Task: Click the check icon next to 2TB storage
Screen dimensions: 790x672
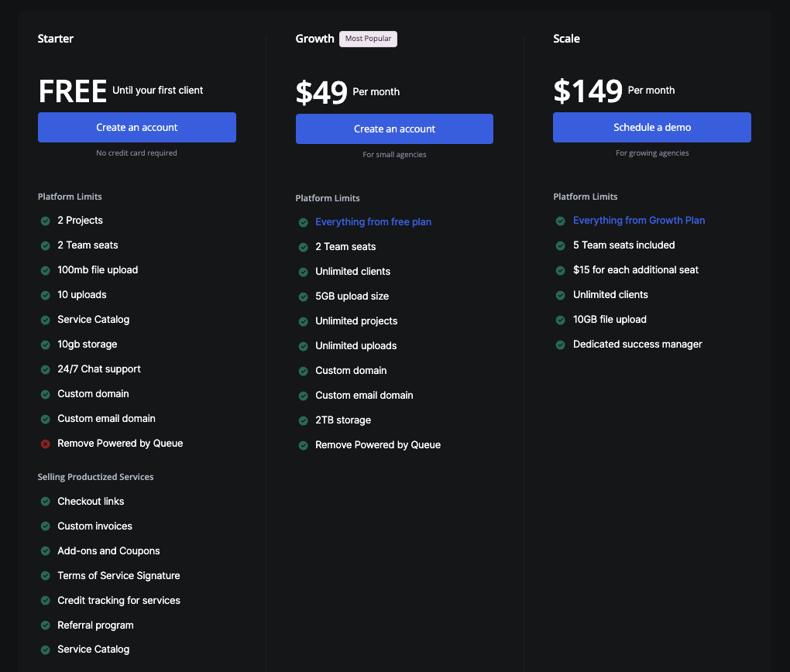Action: point(304,420)
